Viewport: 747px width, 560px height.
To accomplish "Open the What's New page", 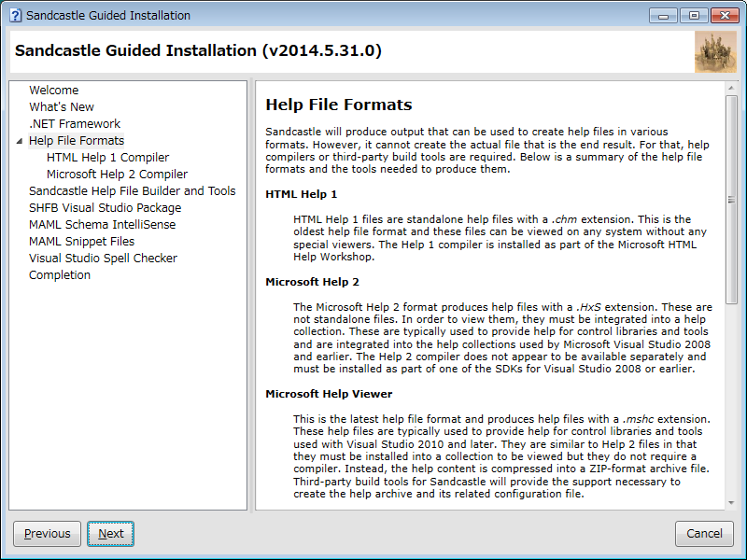I will click(62, 106).
